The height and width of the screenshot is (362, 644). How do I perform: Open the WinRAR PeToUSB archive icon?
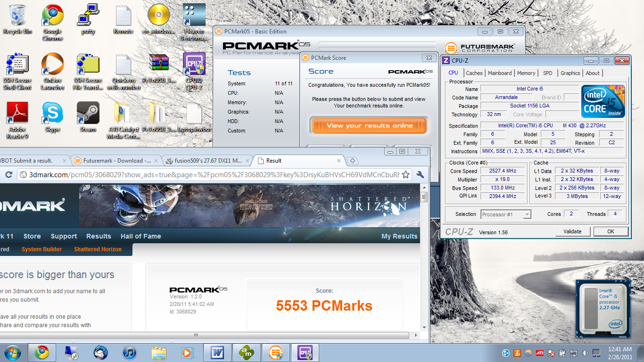(x=159, y=69)
